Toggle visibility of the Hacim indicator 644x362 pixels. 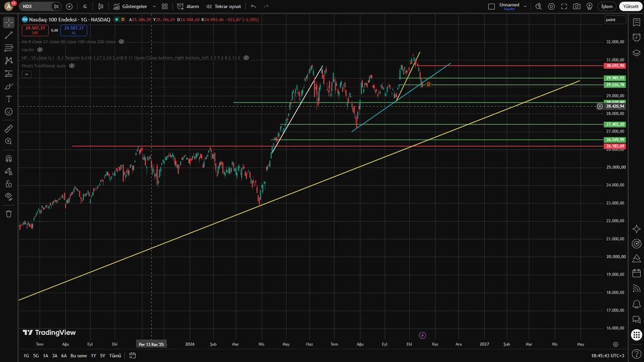(40, 49)
